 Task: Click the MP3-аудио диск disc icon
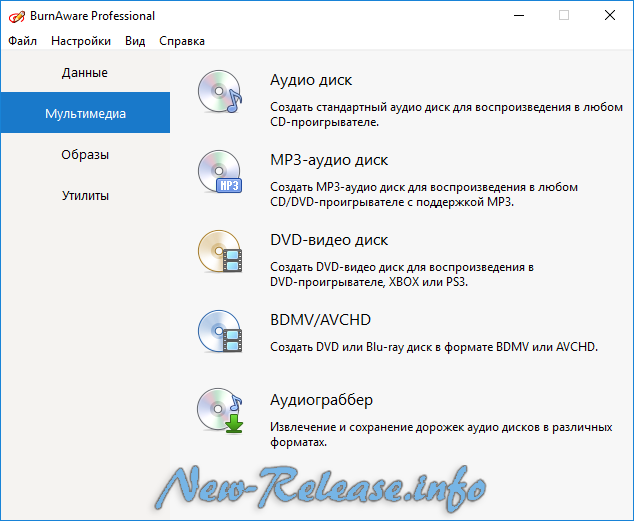[x=220, y=172]
